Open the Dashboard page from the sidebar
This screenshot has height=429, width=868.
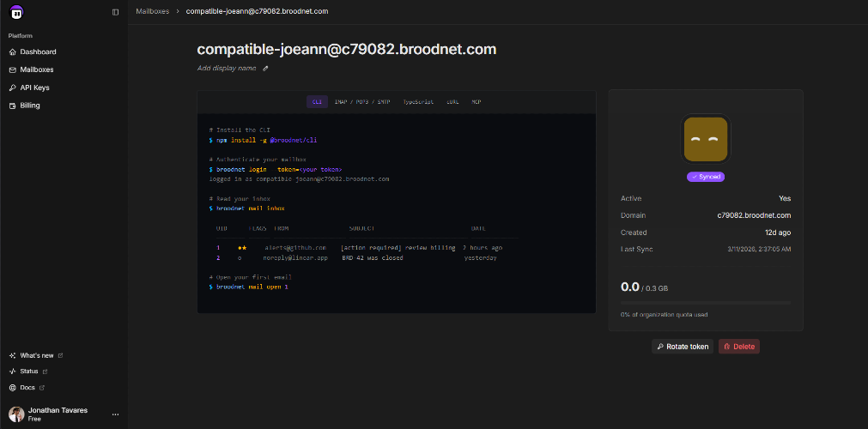38,51
